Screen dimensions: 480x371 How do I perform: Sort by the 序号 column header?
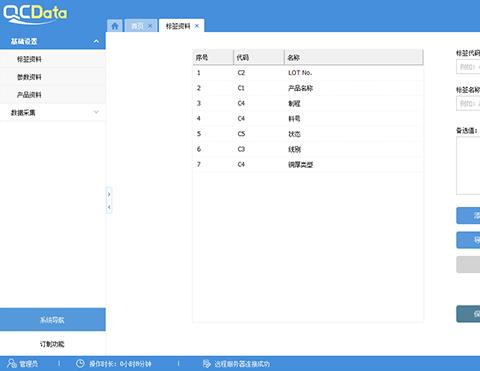(213, 57)
